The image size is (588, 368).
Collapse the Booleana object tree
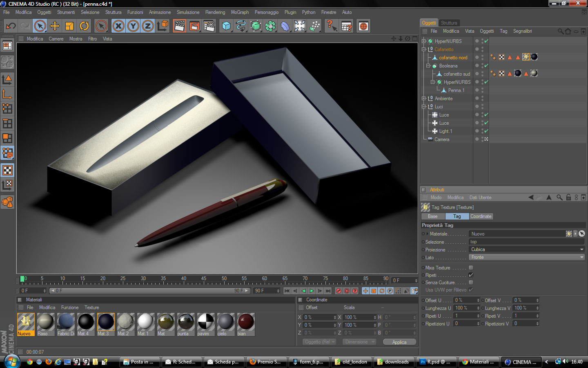click(x=428, y=66)
